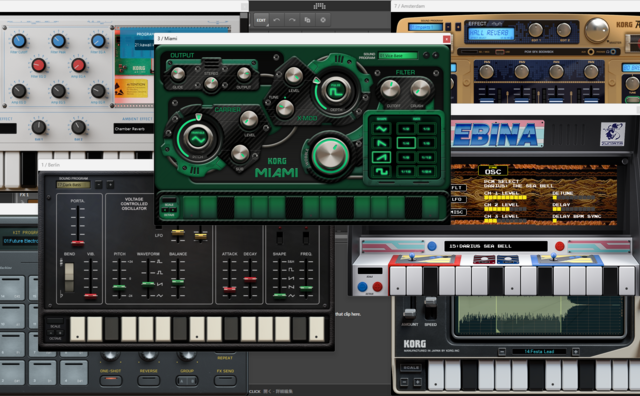Toggle the ONE-SHOT button on the drum gadget

[x=111, y=380]
